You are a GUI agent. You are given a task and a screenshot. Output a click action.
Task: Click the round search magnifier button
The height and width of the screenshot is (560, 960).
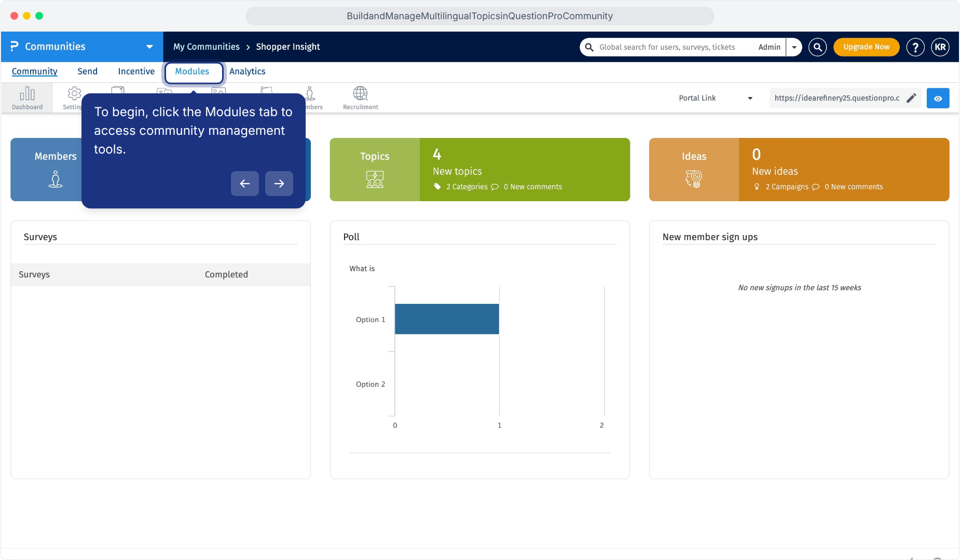tap(817, 47)
